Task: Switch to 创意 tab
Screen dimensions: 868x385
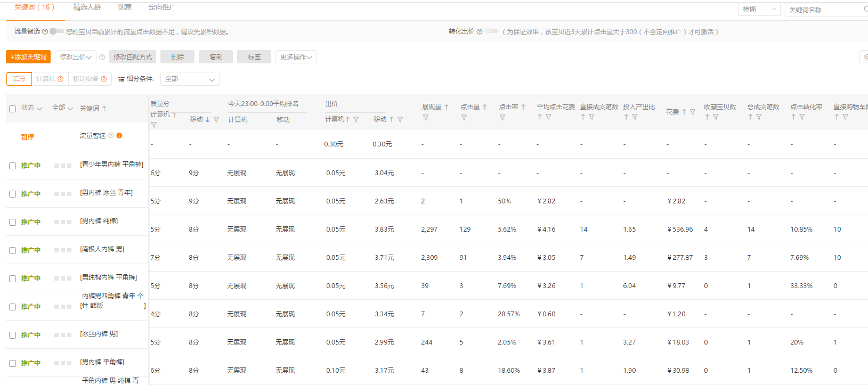Action: coord(125,7)
